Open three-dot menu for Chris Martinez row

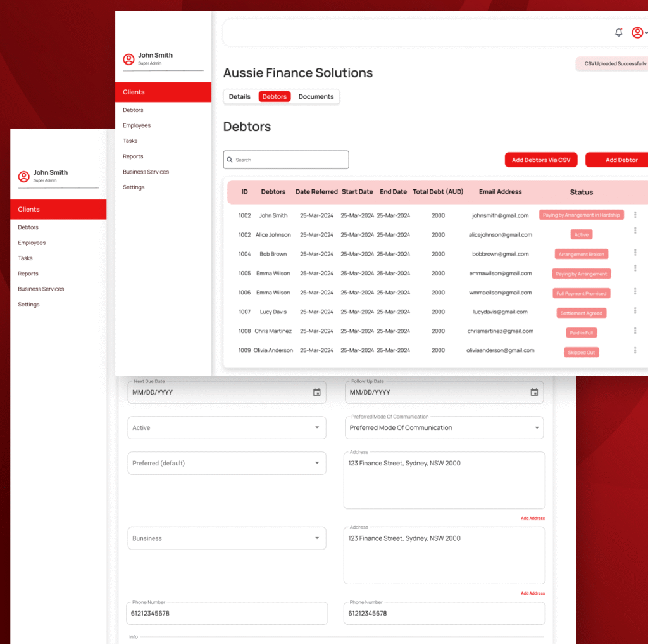click(635, 331)
